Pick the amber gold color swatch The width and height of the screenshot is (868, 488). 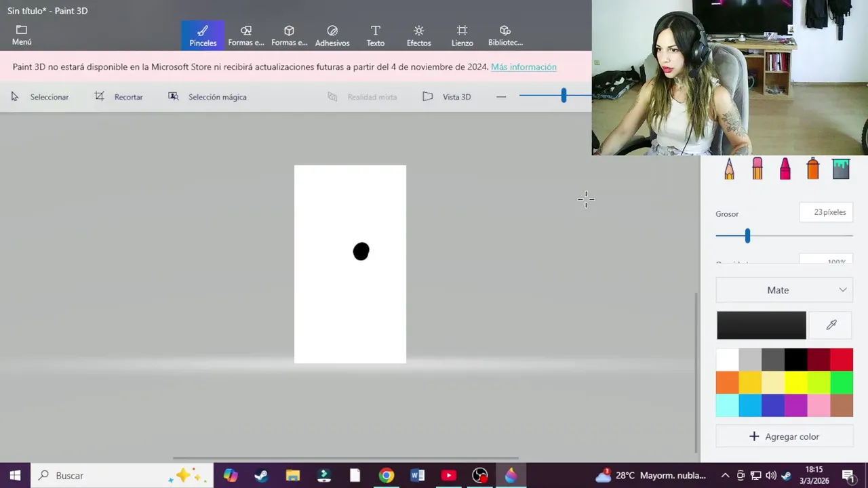click(750, 383)
